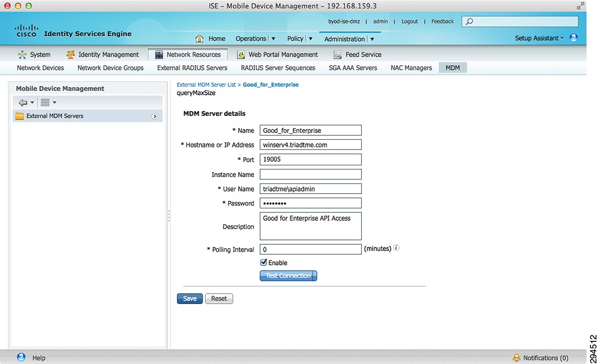Click the Network Resources icon
This screenshot has width=597, height=364.
click(x=159, y=54)
